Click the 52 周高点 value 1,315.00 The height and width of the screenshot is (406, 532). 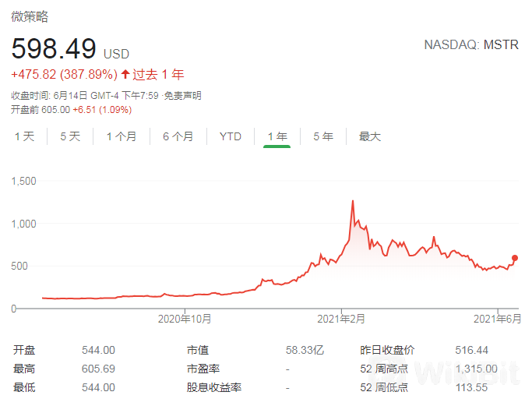pyautogui.click(x=477, y=369)
